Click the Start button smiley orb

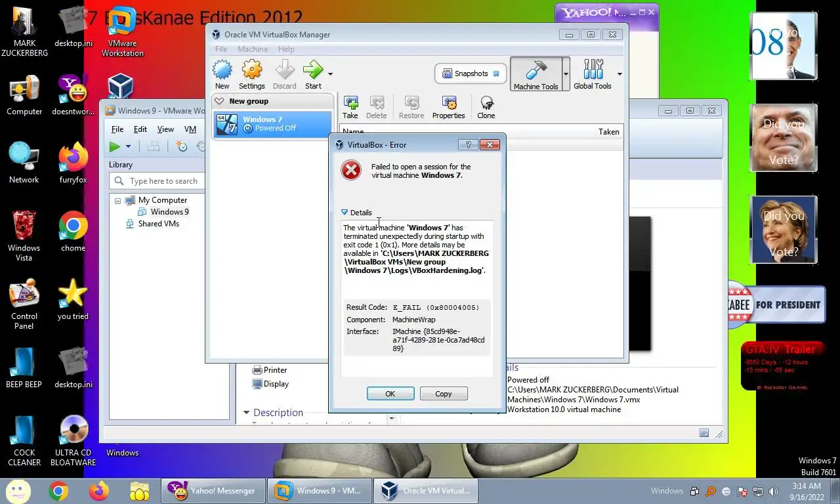(x=18, y=491)
